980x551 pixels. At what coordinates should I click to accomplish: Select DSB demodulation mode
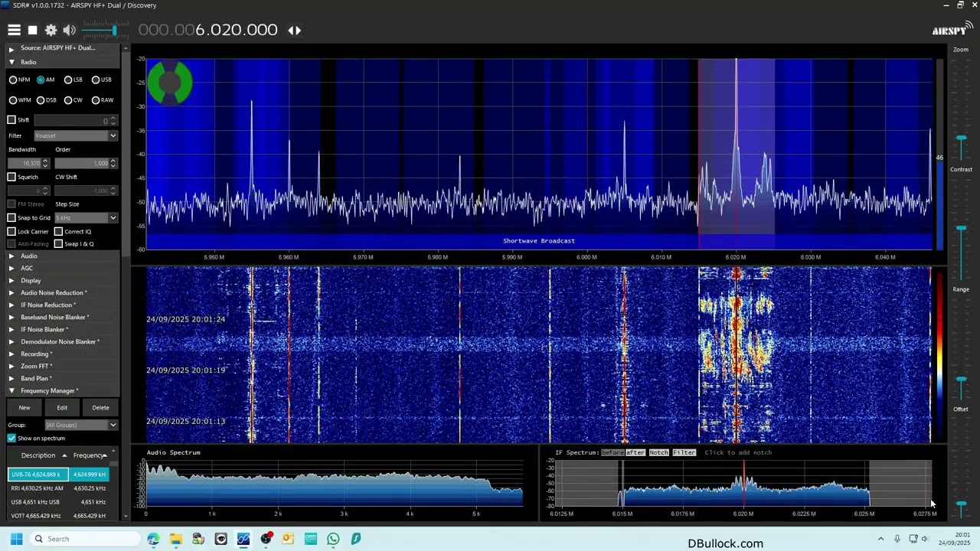47,99
